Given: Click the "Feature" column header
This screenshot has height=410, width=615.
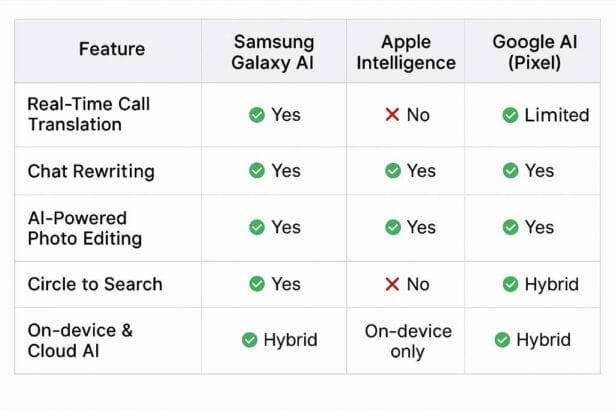Looking at the screenshot, I should click(111, 49).
